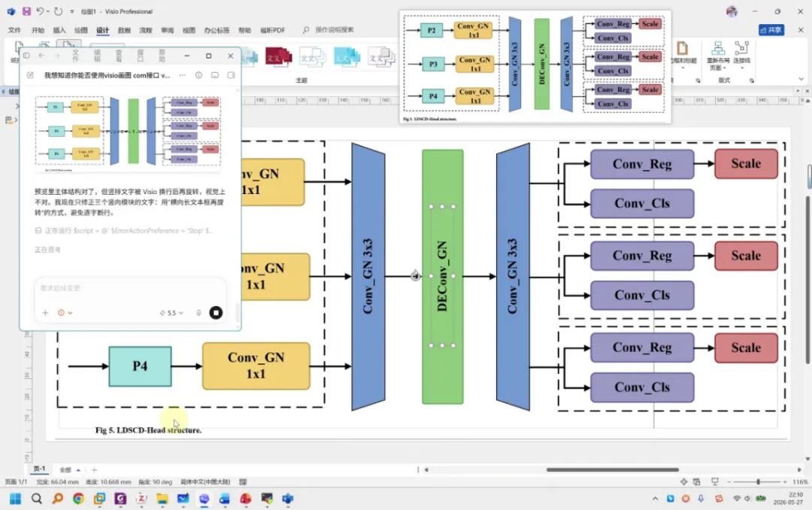Viewport: 812px width, 510px height.
Task: Select the dark red theme thumbnail
Action: (278, 56)
